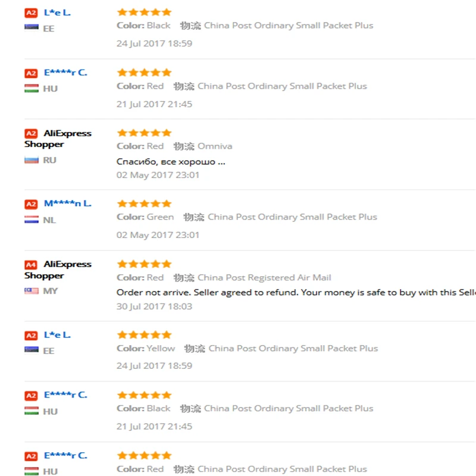Click E****r C. on Color Black review
476x476 pixels.
pyautogui.click(x=65, y=395)
